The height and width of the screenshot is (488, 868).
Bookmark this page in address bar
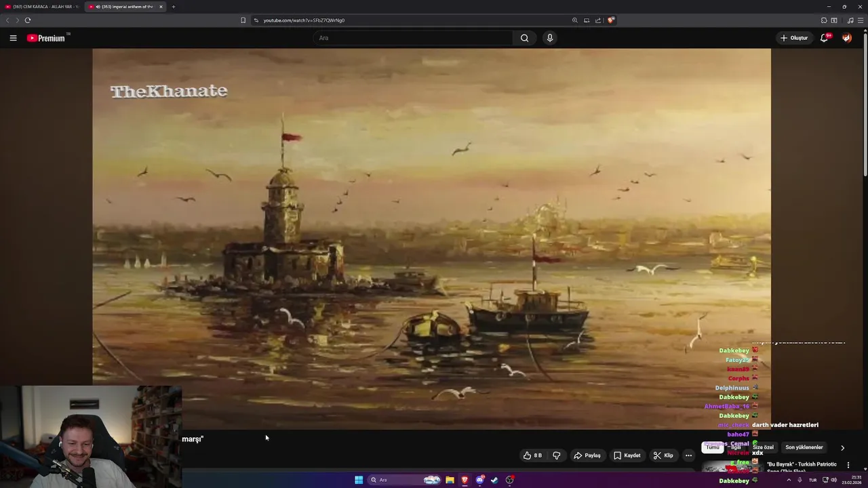(x=243, y=20)
